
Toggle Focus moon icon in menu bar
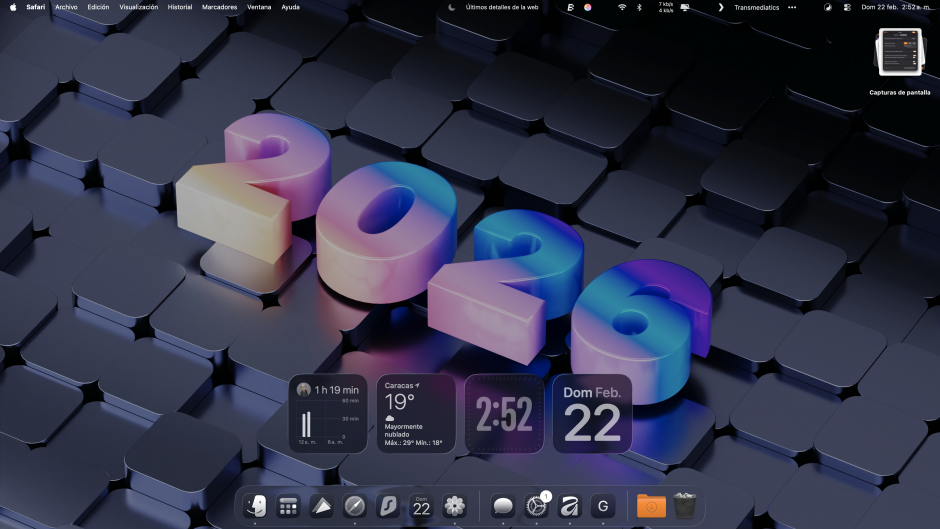451,7
